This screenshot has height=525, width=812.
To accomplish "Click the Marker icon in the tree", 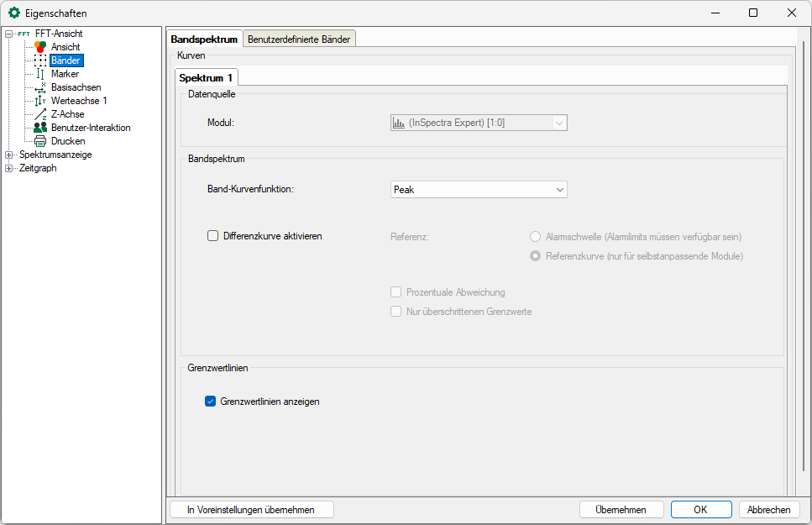I will coord(40,74).
